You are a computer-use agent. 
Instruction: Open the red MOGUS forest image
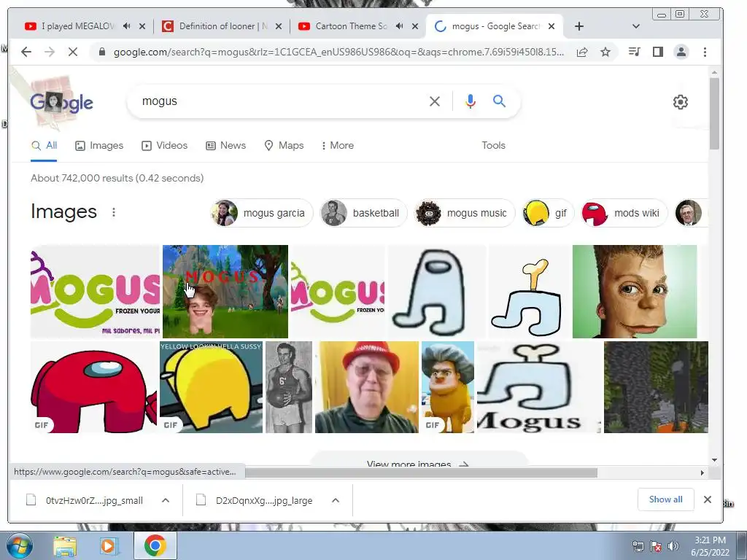pos(225,292)
